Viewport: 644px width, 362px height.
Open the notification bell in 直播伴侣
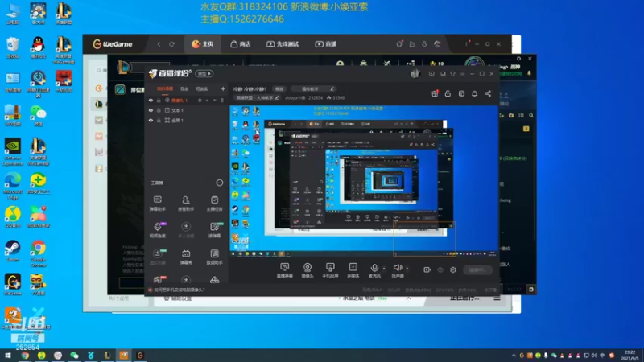[474, 93]
